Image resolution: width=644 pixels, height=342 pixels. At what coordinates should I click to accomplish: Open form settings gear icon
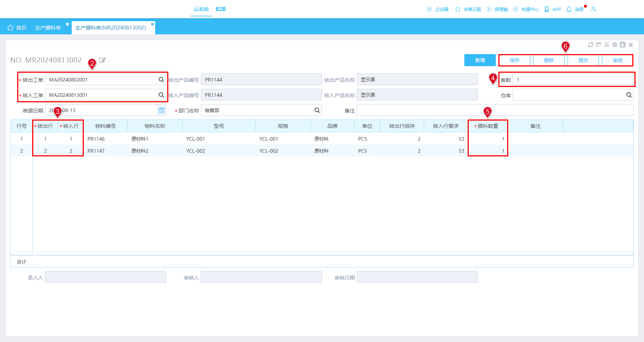(x=615, y=45)
